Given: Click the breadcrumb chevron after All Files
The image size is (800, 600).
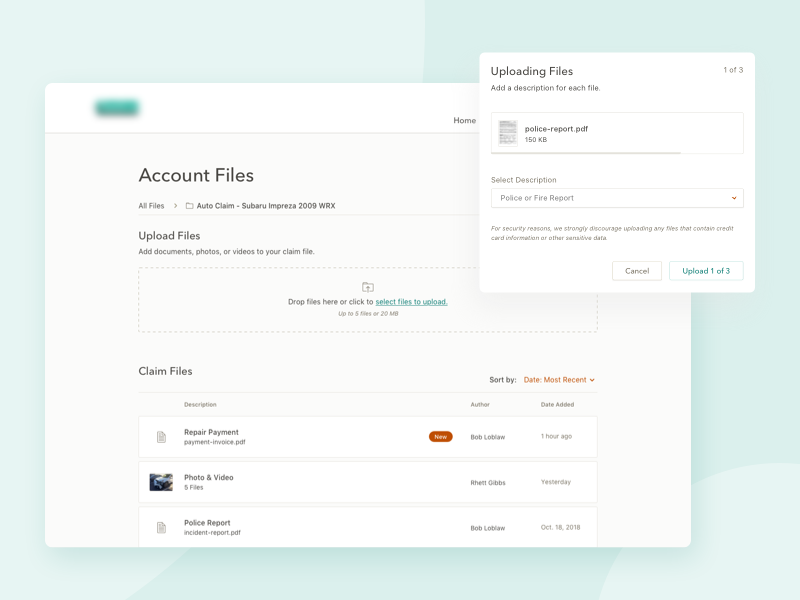Looking at the screenshot, I should [x=176, y=206].
